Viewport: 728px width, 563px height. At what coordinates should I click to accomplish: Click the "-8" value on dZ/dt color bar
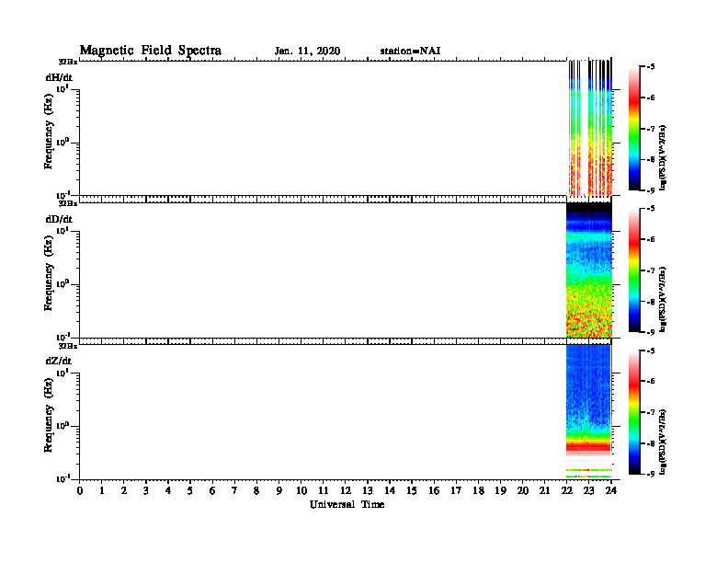pos(651,443)
